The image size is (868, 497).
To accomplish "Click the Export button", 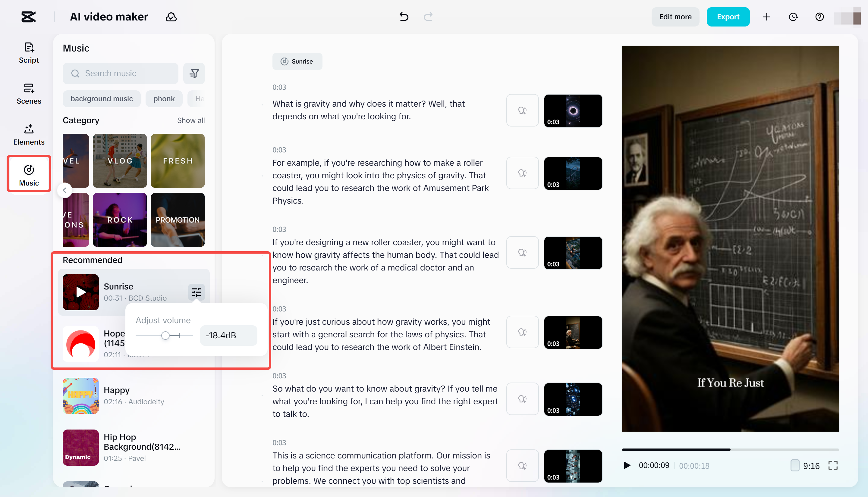I will pos(728,17).
